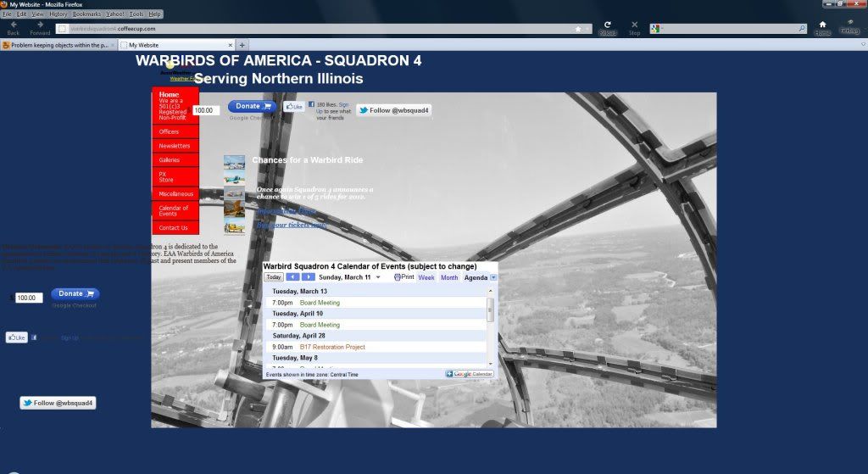
Task: Click the calendar scroll down arrow
Action: click(490, 364)
